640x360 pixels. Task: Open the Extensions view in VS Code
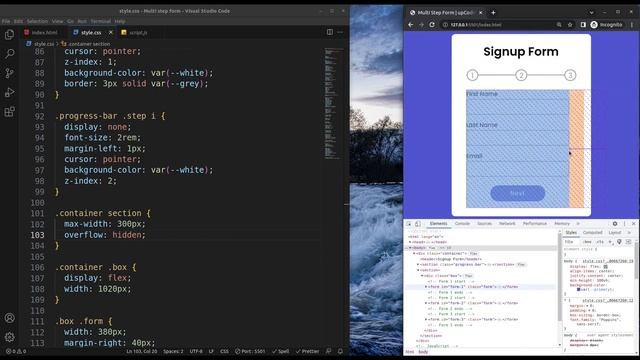click(x=9, y=112)
